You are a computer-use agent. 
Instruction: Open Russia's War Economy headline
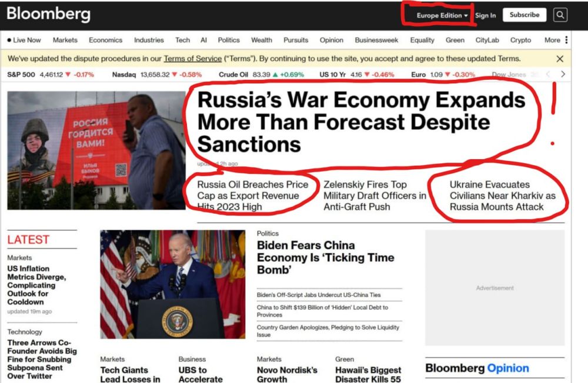click(360, 122)
